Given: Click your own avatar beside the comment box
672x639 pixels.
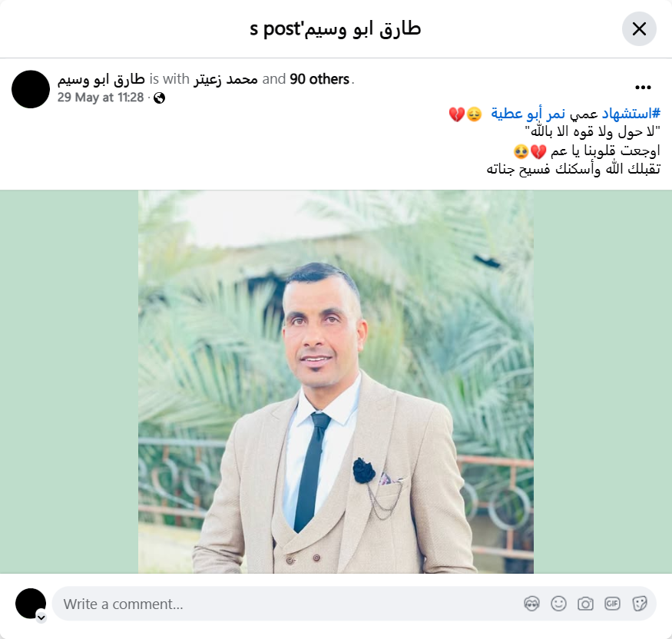Looking at the screenshot, I should pos(31,604).
